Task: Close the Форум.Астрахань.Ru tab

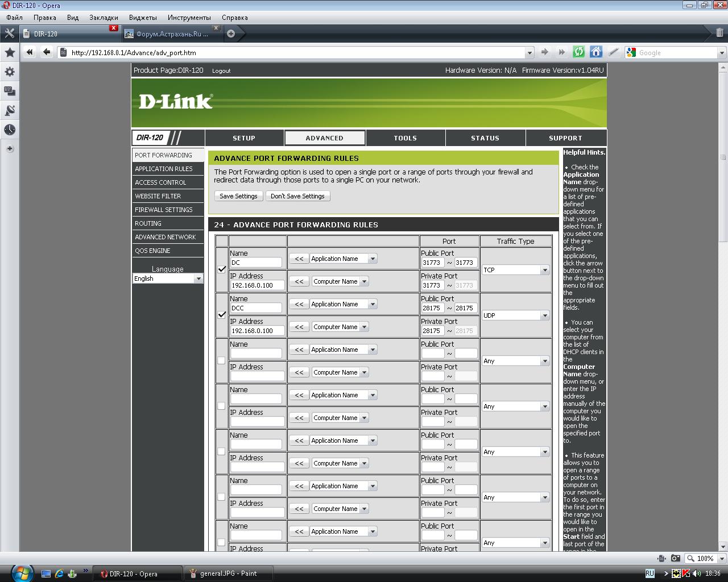Action: pos(216,28)
